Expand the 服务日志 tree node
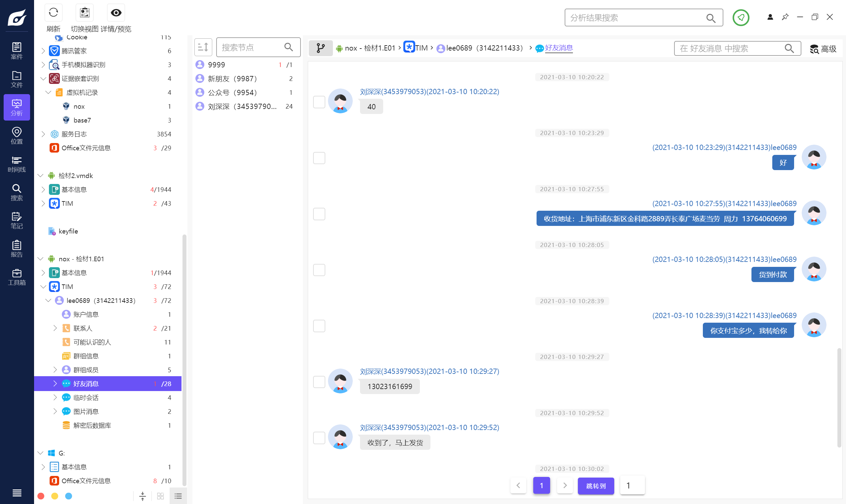The height and width of the screenshot is (504, 846). point(43,134)
